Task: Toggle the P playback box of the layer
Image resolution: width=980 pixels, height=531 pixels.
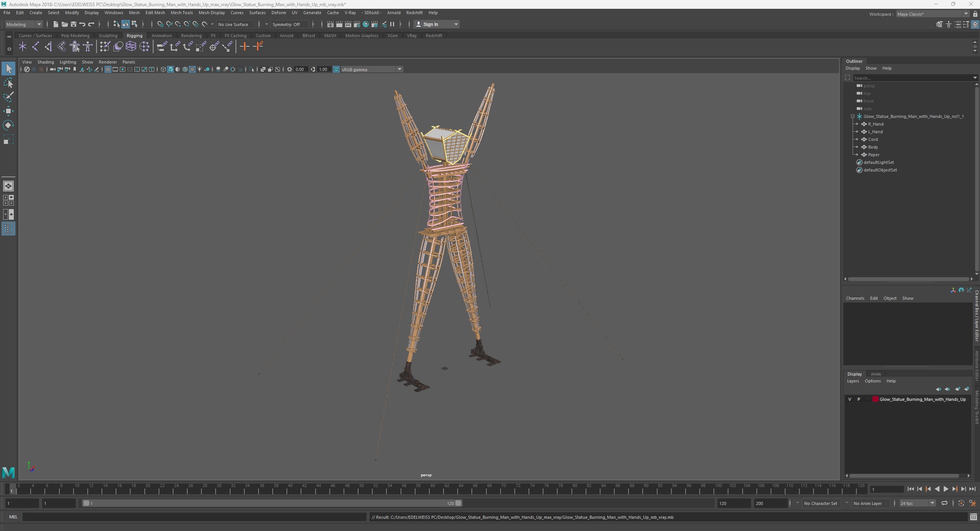Action: (x=859, y=399)
